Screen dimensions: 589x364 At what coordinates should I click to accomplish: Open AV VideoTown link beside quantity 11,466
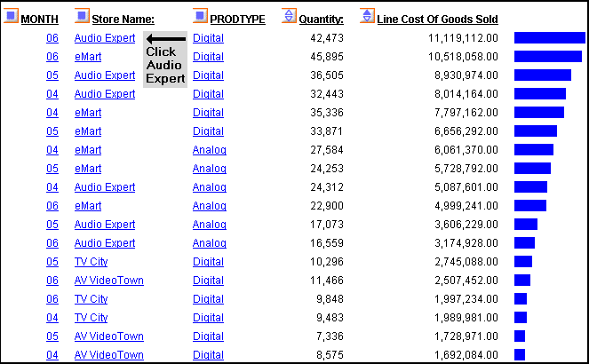[109, 281]
